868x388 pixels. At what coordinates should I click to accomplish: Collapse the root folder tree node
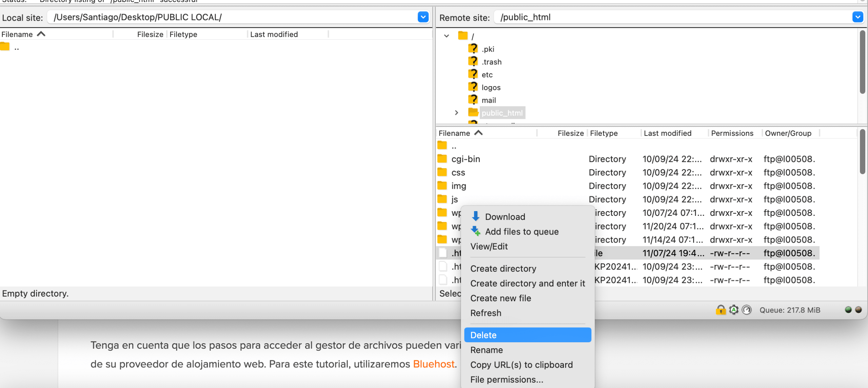(x=447, y=36)
